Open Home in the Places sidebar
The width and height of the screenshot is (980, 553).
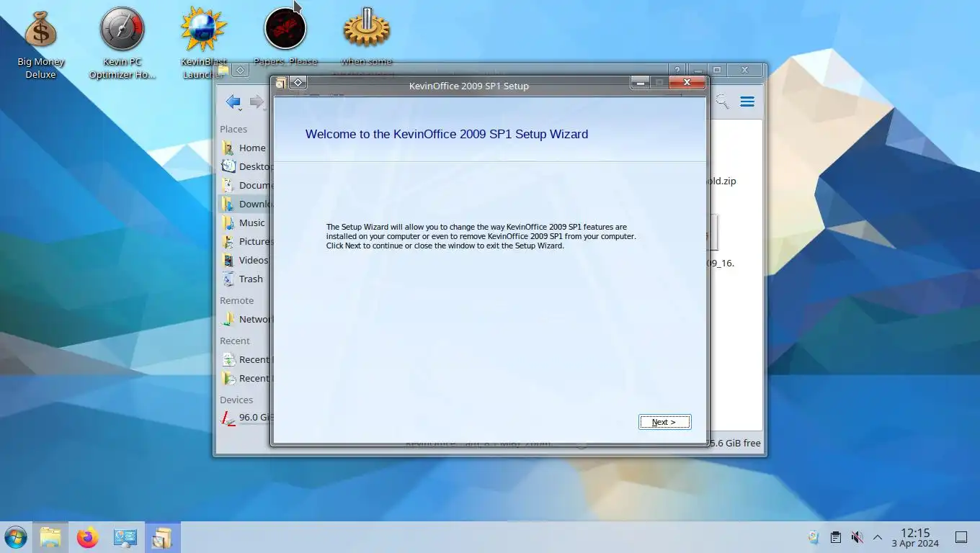pos(245,148)
